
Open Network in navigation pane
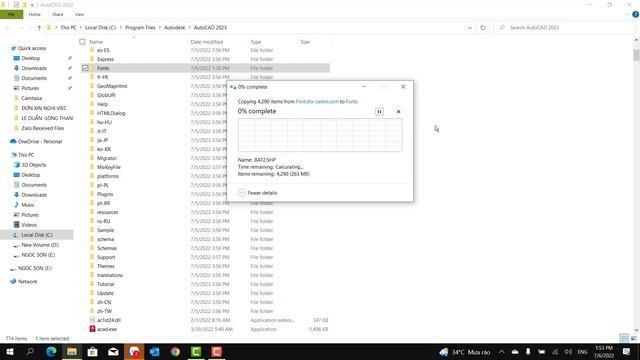(27, 282)
